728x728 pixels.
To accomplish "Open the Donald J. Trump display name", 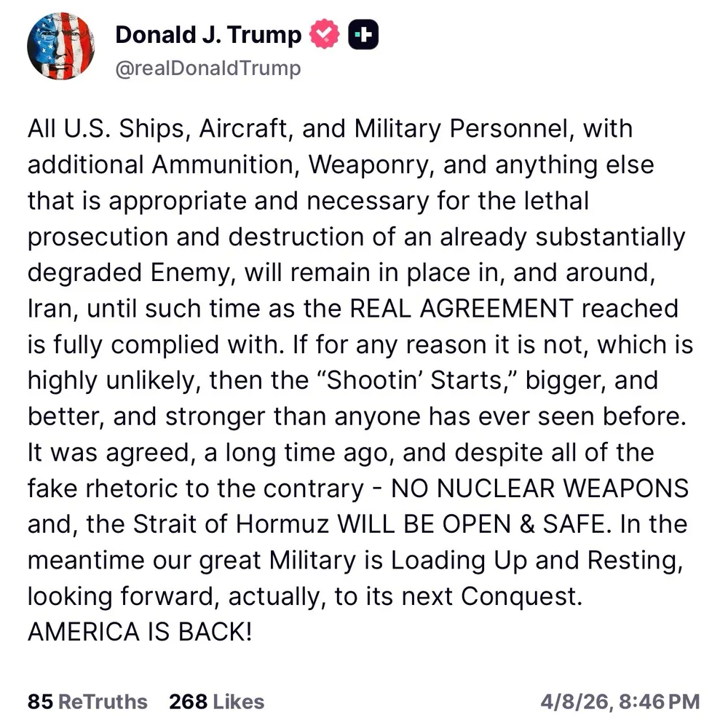I will 208,35.
